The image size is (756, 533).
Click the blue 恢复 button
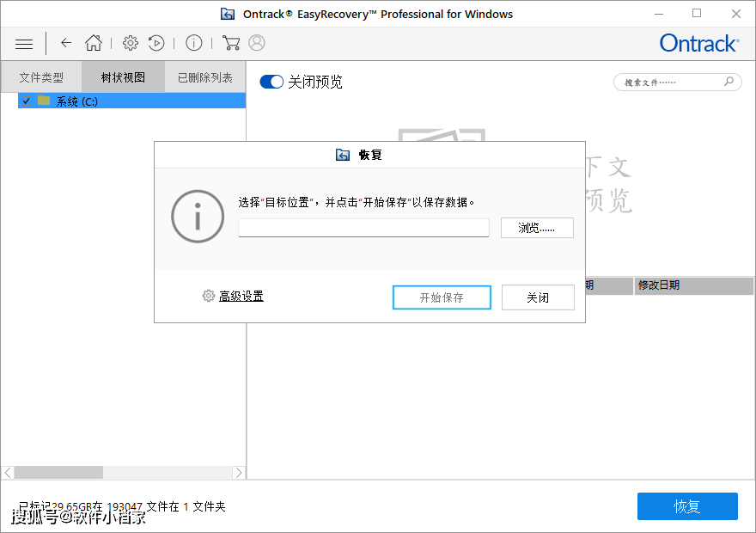(x=687, y=506)
